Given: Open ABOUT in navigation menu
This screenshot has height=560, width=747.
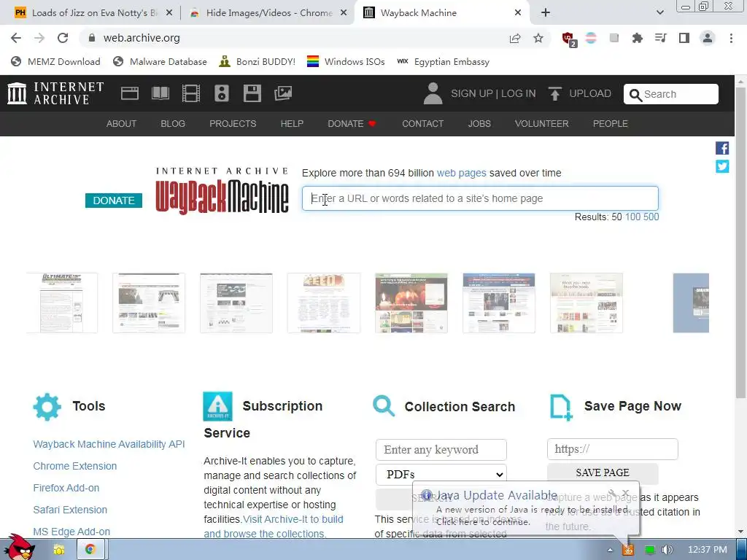Looking at the screenshot, I should (121, 124).
